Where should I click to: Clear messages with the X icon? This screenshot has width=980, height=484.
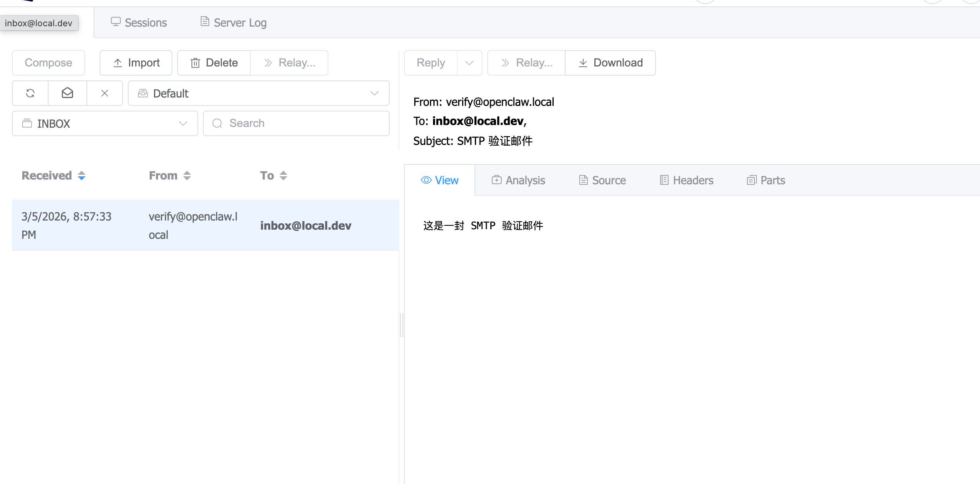105,93
